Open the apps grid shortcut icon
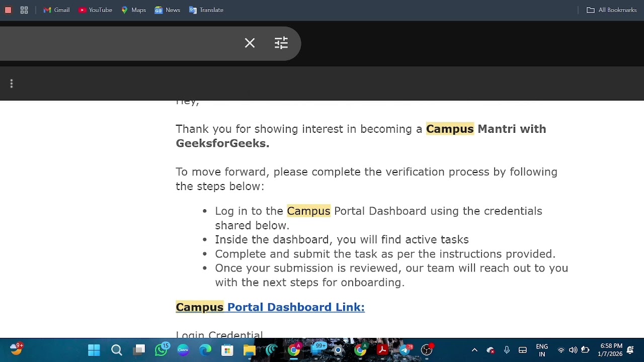The height and width of the screenshot is (362, 644). pos(24,10)
